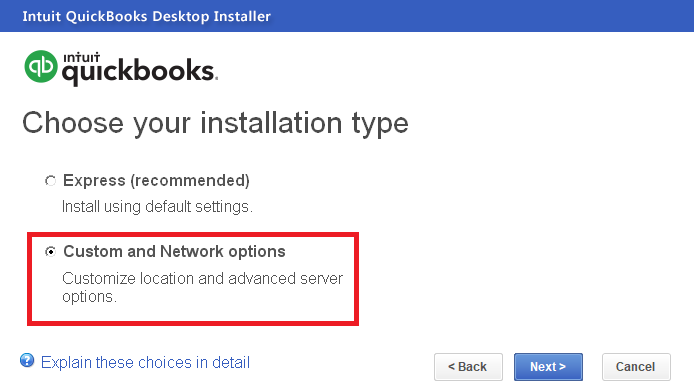Click the word options ending the Custom description
Viewport: 694px width, 392px height.
click(x=89, y=296)
